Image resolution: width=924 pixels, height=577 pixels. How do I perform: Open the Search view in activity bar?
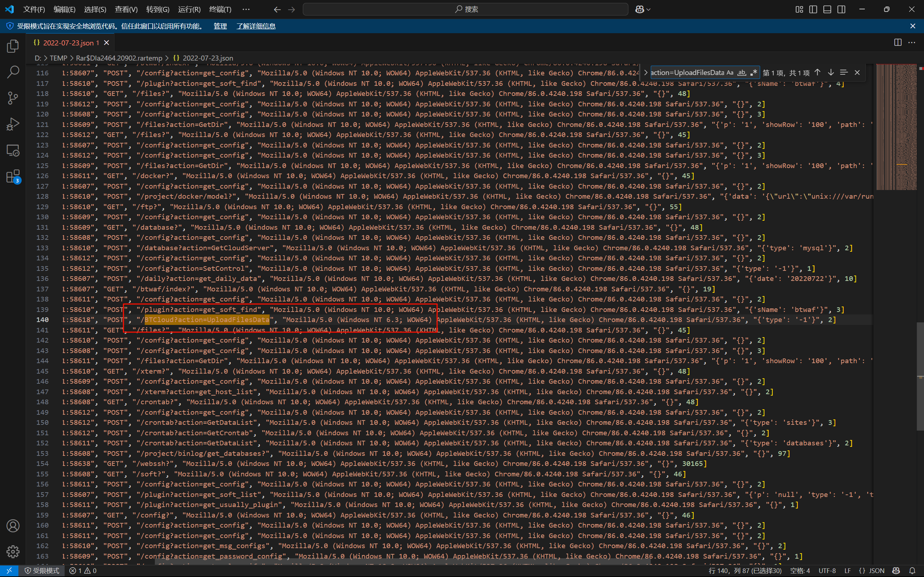[x=13, y=72]
